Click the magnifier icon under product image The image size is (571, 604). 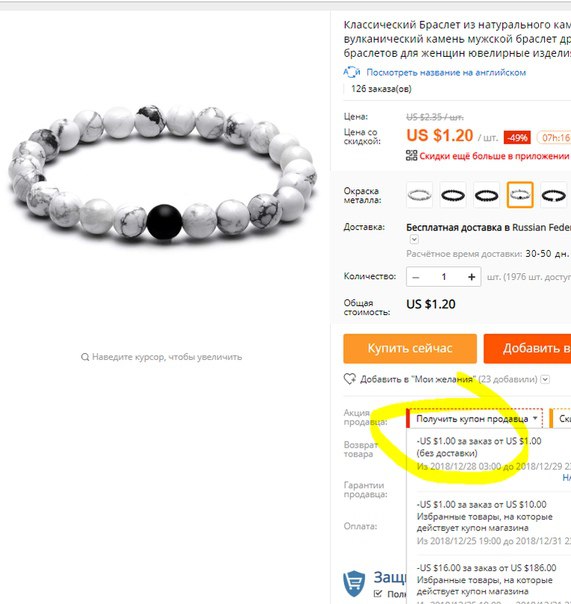[85, 357]
